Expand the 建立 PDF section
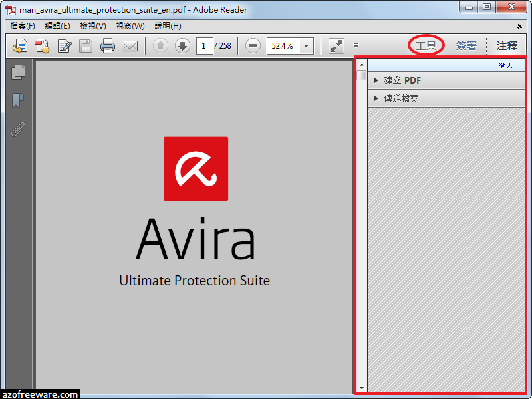Viewport: 532px width, 399px height. [x=446, y=80]
